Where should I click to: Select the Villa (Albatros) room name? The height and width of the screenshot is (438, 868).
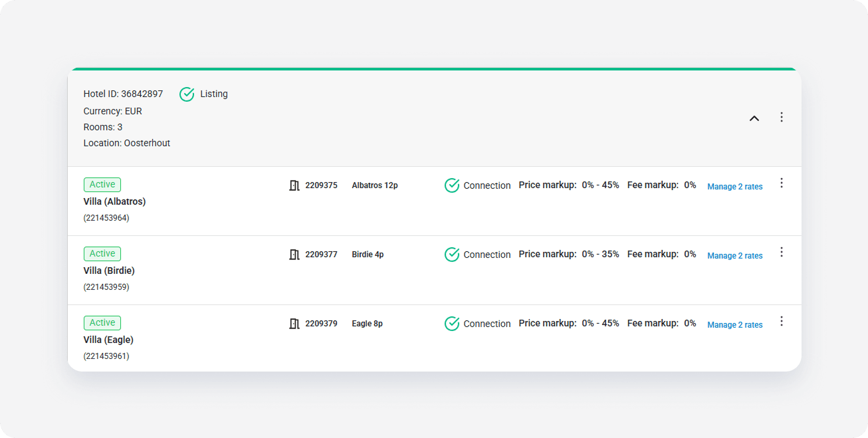pyautogui.click(x=114, y=201)
